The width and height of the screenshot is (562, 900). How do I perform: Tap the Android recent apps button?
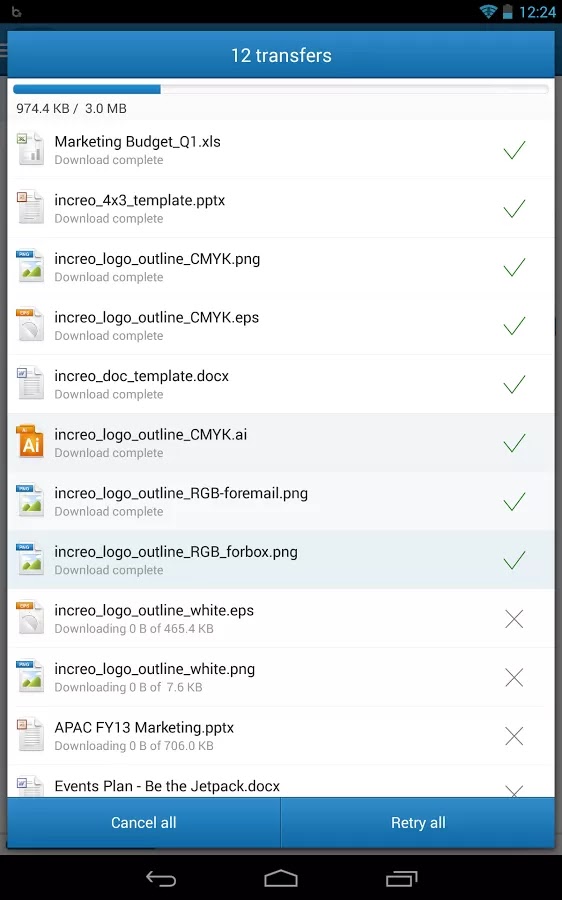click(401, 878)
